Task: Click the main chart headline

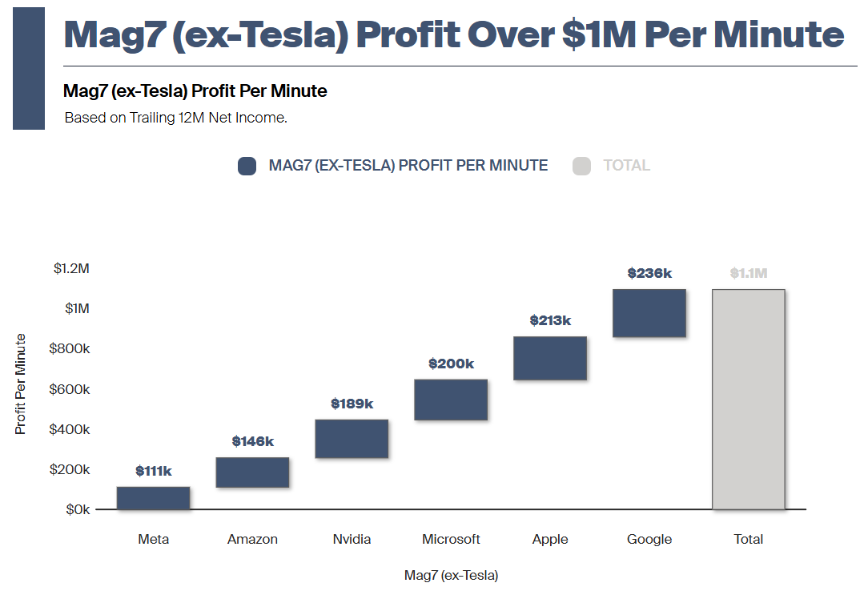Action: [453, 34]
